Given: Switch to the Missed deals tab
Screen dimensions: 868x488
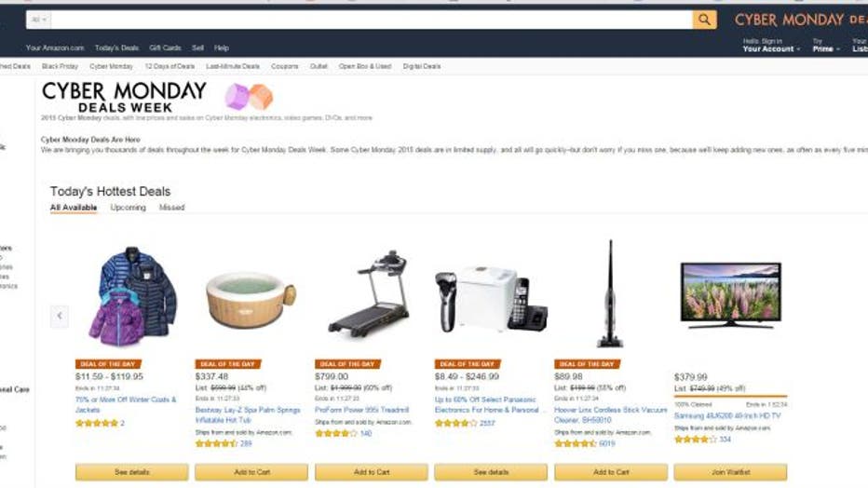Looking at the screenshot, I should pos(171,208).
